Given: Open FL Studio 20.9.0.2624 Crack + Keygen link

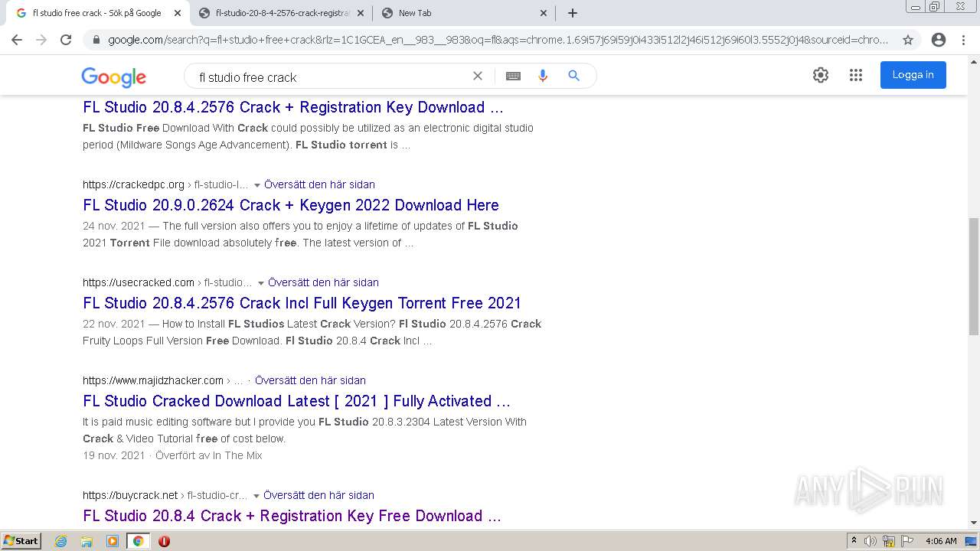Looking at the screenshot, I should tap(291, 205).
